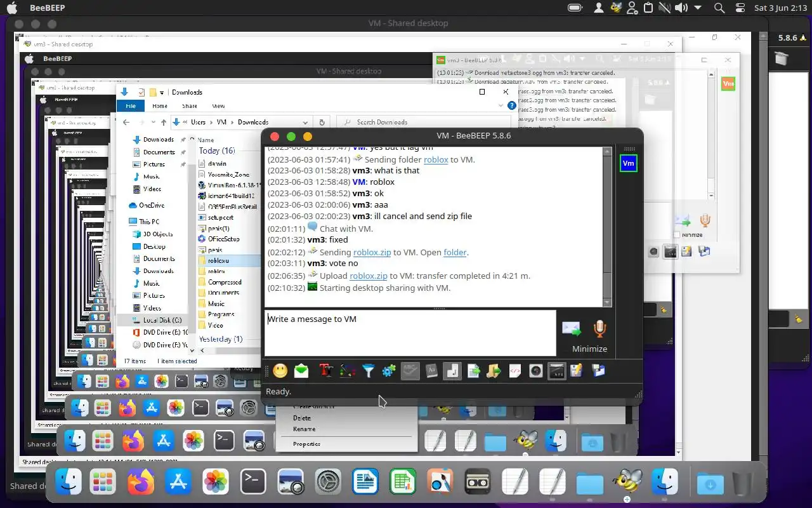Open chat settings gears icon

[389, 371]
